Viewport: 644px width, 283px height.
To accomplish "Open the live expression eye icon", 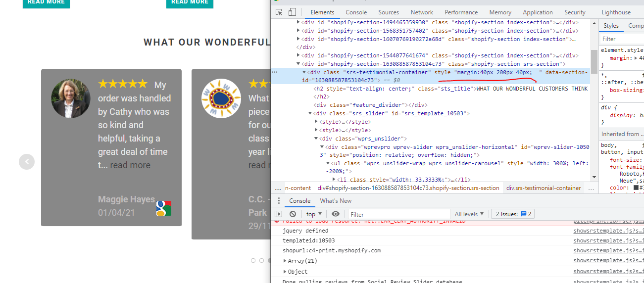I will pos(336,214).
